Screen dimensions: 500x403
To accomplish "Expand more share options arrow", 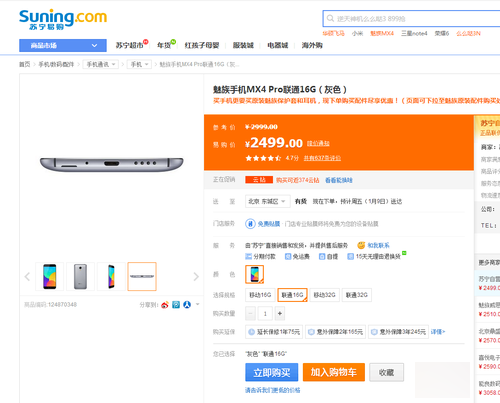I will pos(197,304).
